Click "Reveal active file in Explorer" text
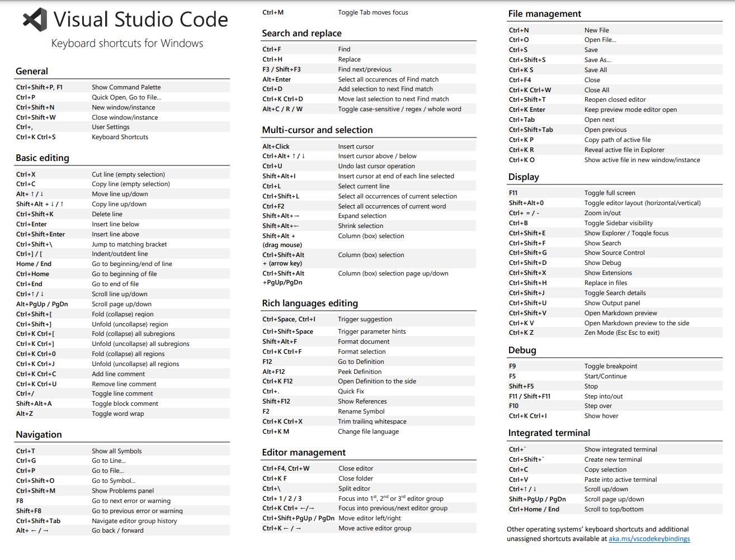This screenshot has width=735, height=560. [624, 150]
